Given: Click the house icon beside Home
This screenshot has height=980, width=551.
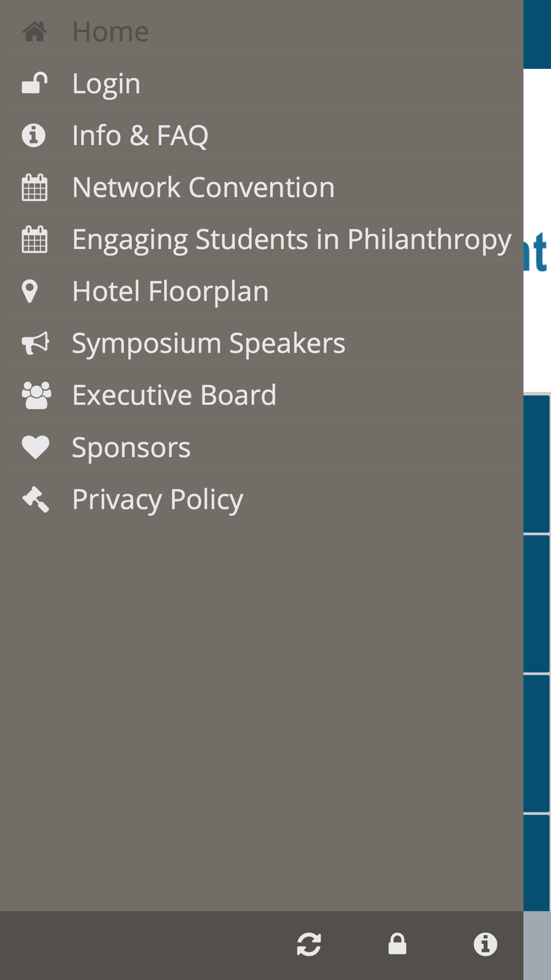Looking at the screenshot, I should click(x=34, y=31).
